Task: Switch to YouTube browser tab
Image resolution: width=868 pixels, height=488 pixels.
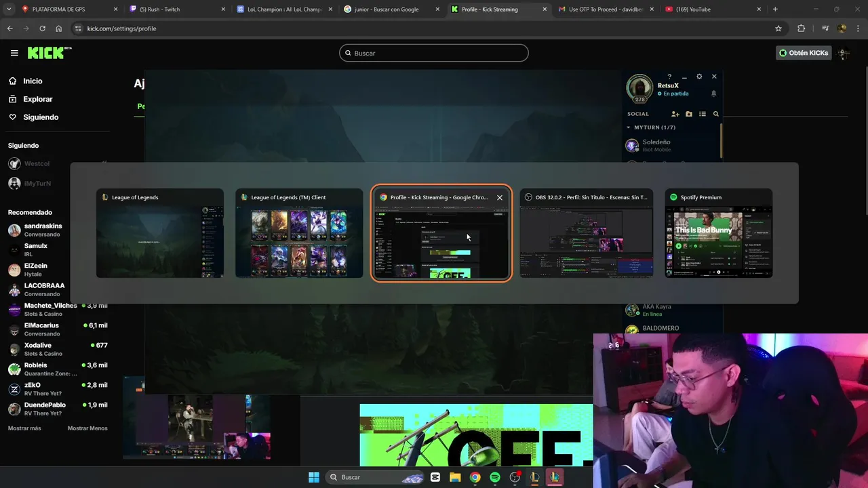Action: point(713,9)
